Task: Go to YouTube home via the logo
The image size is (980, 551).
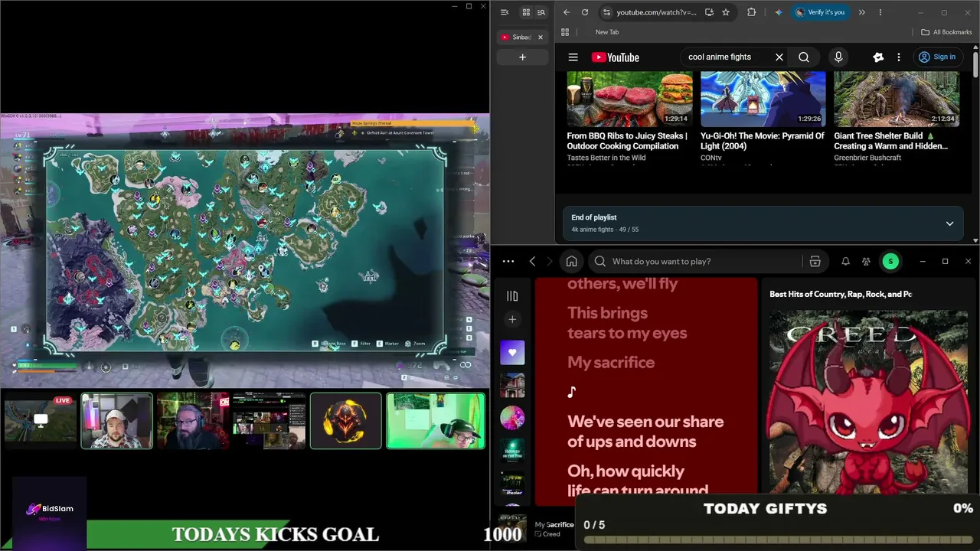Action: pyautogui.click(x=615, y=57)
